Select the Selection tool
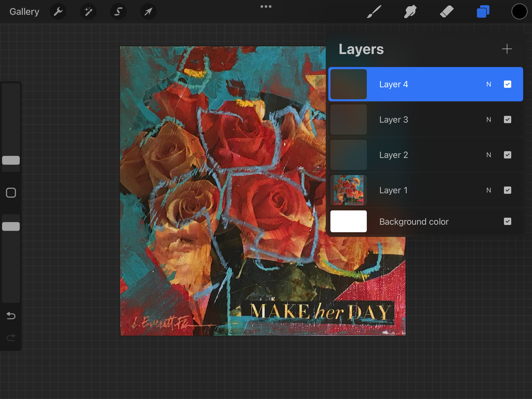This screenshot has width=532, height=399. tap(118, 11)
